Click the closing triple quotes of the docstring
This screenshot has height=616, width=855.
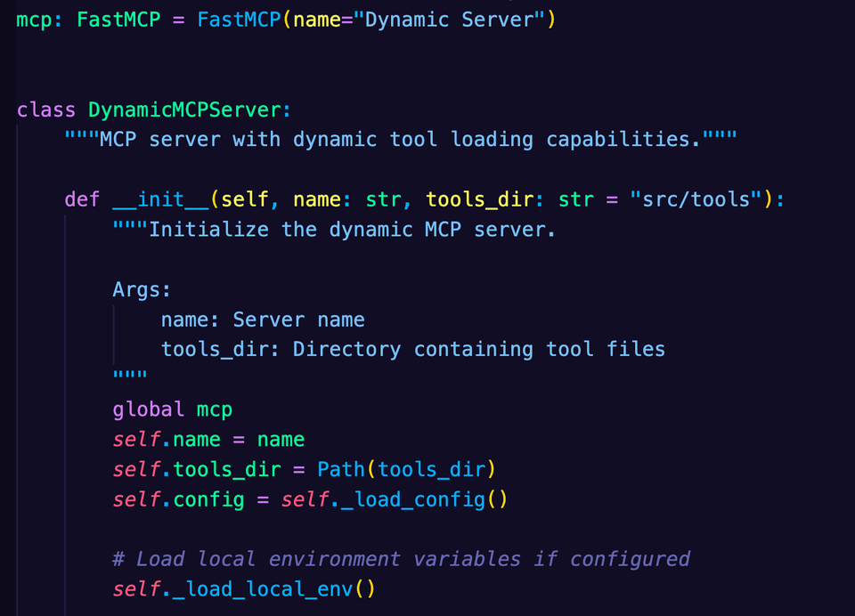point(130,375)
